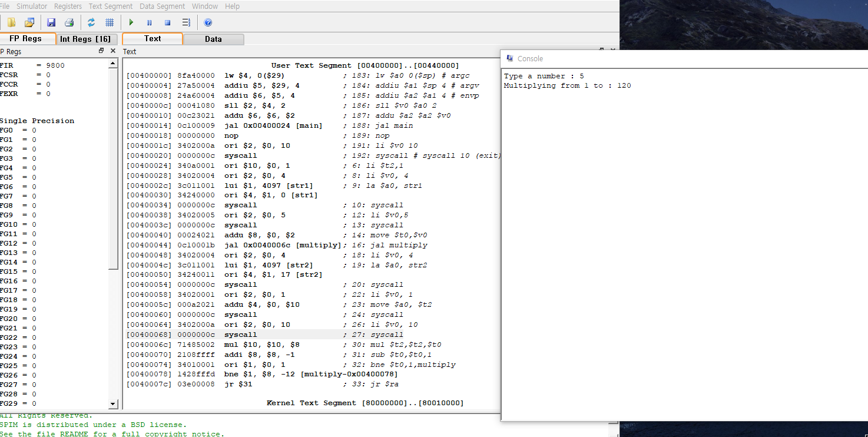Open QtSpim help
Image resolution: width=868 pixels, height=437 pixels.
[209, 22]
